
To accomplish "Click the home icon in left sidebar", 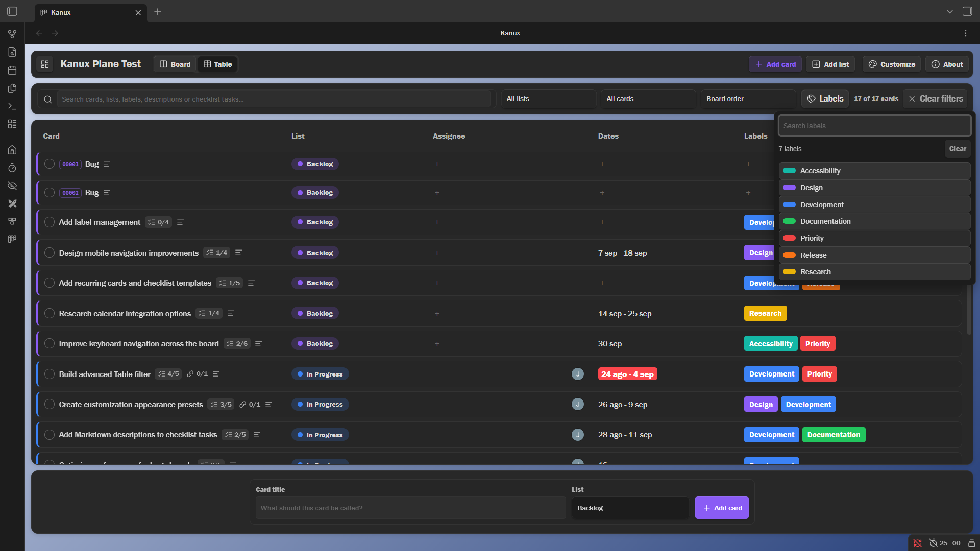I will (x=12, y=150).
